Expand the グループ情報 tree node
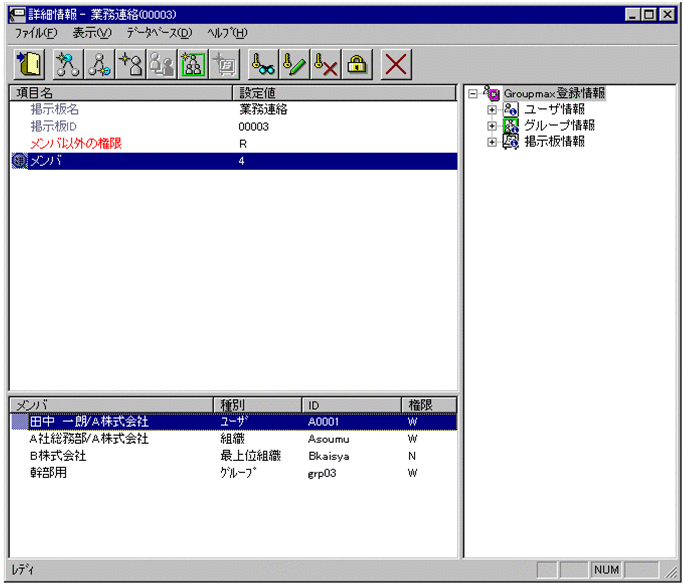This screenshot has height=587, width=685. point(491,126)
